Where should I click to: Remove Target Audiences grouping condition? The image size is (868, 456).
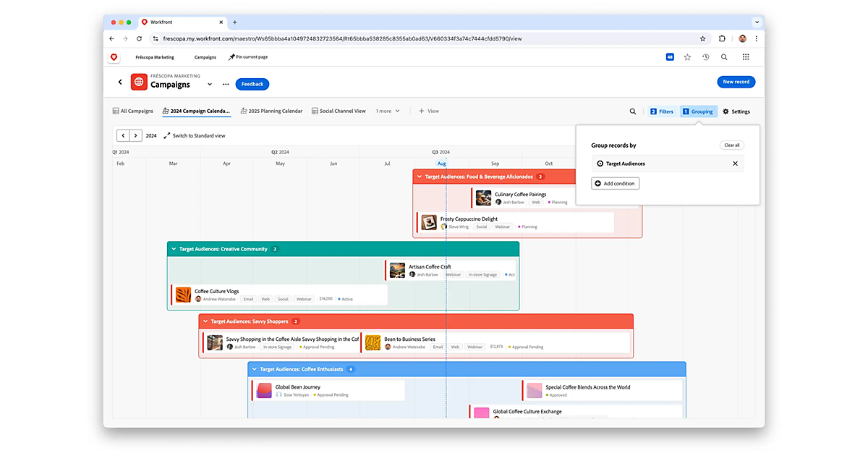735,164
